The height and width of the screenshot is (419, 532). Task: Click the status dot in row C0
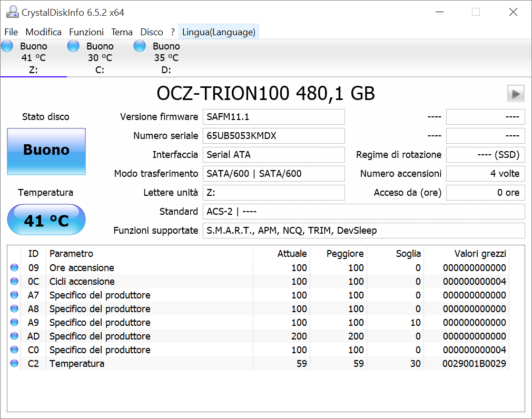pos(14,350)
